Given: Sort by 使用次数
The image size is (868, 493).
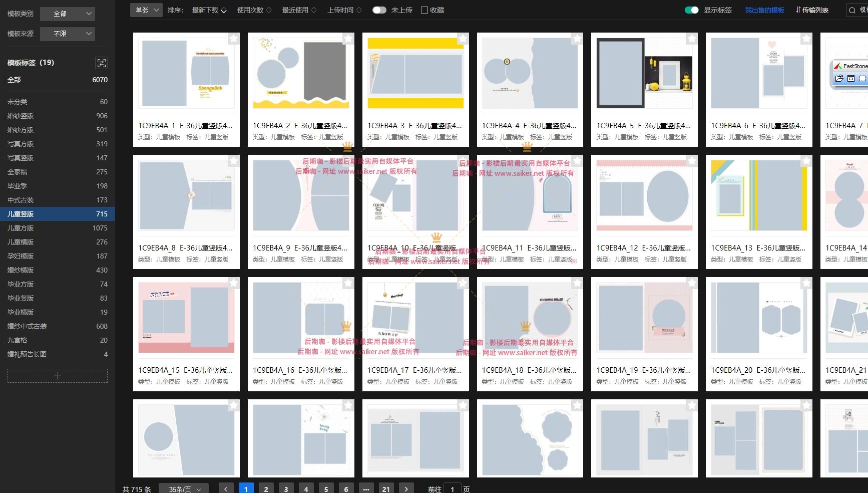Looking at the screenshot, I should pos(254,10).
